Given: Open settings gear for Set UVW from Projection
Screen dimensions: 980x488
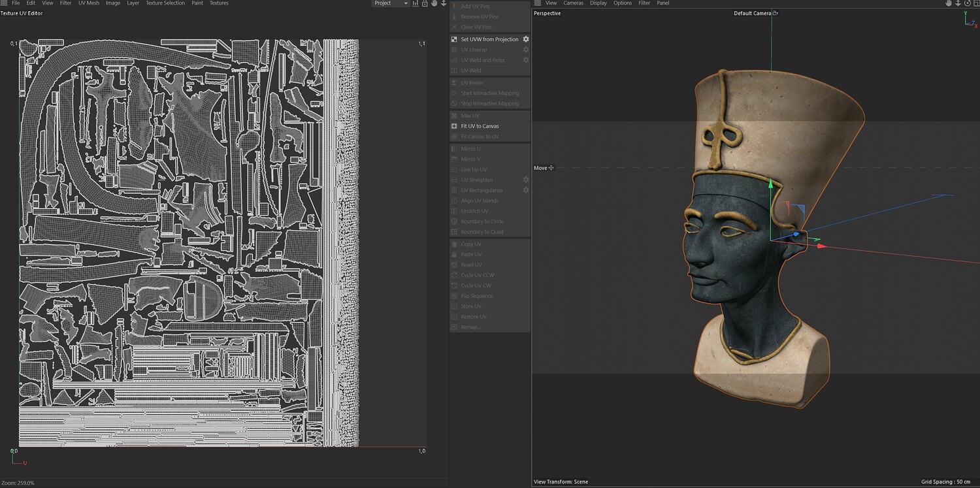Looking at the screenshot, I should (525, 39).
